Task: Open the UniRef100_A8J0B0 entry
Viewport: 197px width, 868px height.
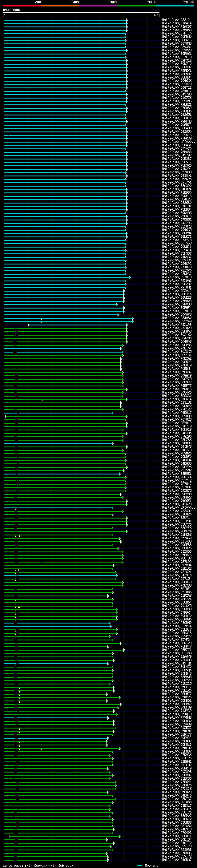Action: 177,318
